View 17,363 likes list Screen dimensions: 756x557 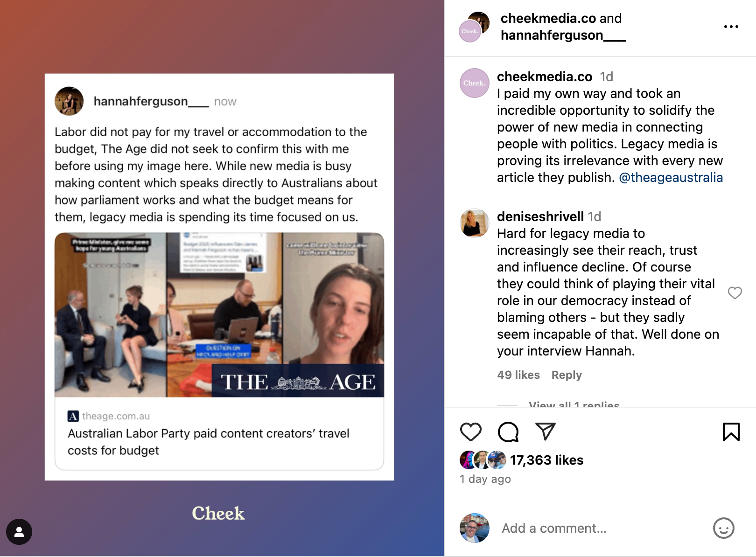point(546,460)
